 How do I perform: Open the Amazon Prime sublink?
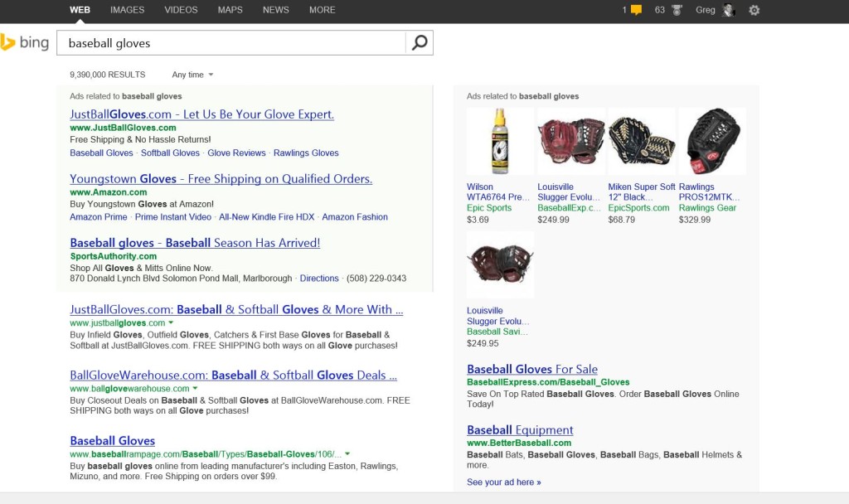coord(99,216)
